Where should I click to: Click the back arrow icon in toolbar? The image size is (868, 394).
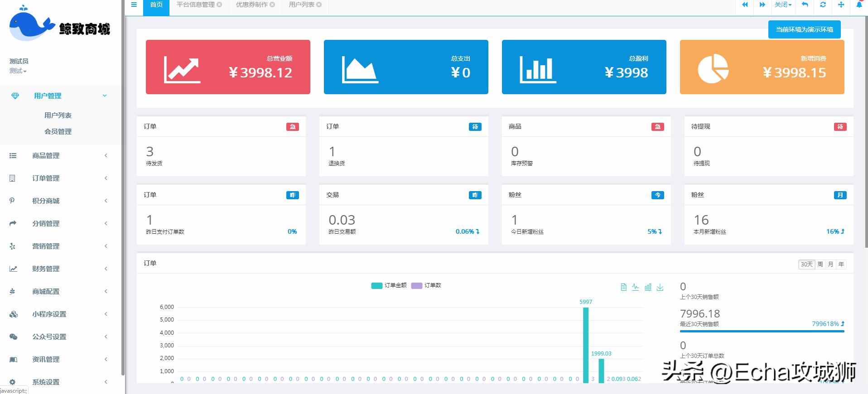(x=805, y=5)
